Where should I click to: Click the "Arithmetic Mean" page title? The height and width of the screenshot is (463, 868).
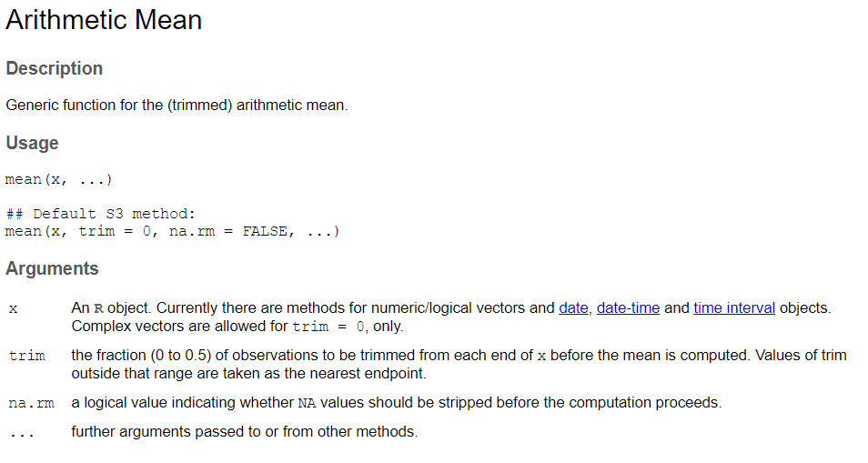104,21
